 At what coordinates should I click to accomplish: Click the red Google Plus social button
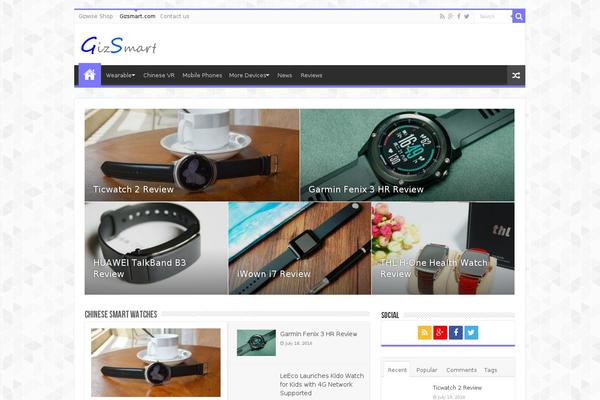(x=440, y=333)
